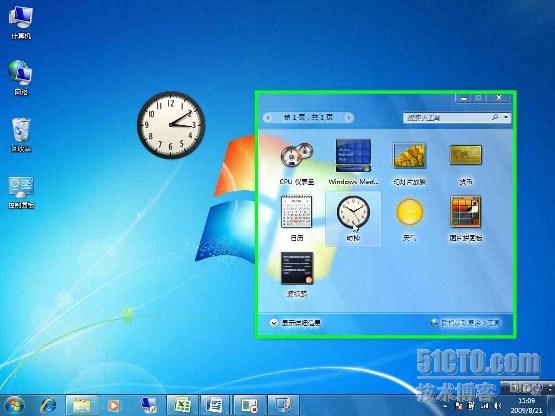Open the network signal tray icon

(x=485, y=405)
